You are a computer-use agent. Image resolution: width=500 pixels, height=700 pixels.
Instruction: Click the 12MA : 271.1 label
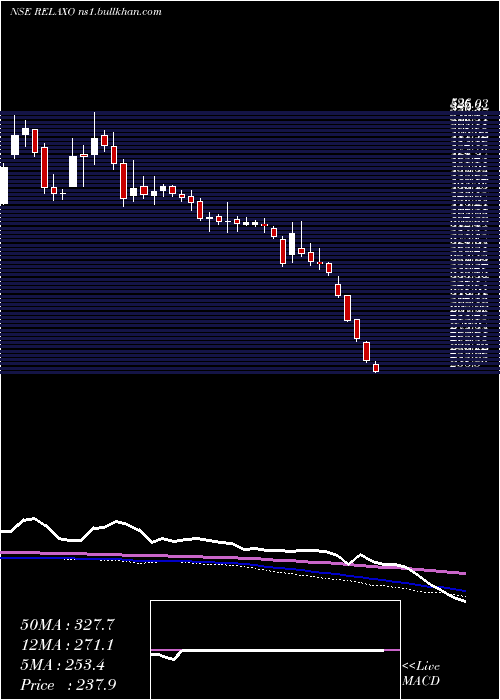point(67,645)
